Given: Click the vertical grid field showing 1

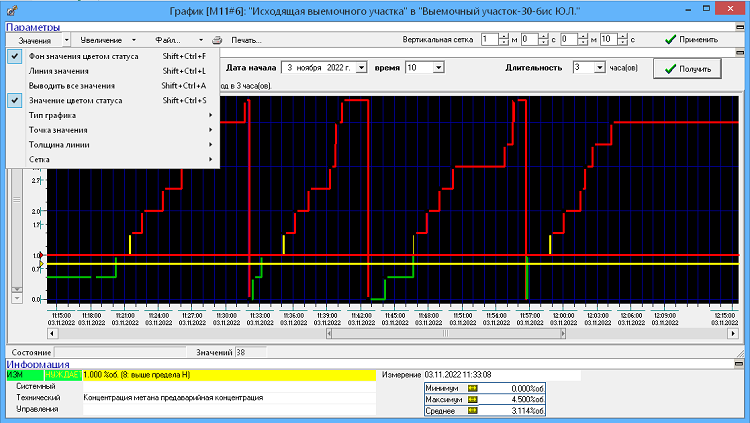Looking at the screenshot, I should (490, 39).
